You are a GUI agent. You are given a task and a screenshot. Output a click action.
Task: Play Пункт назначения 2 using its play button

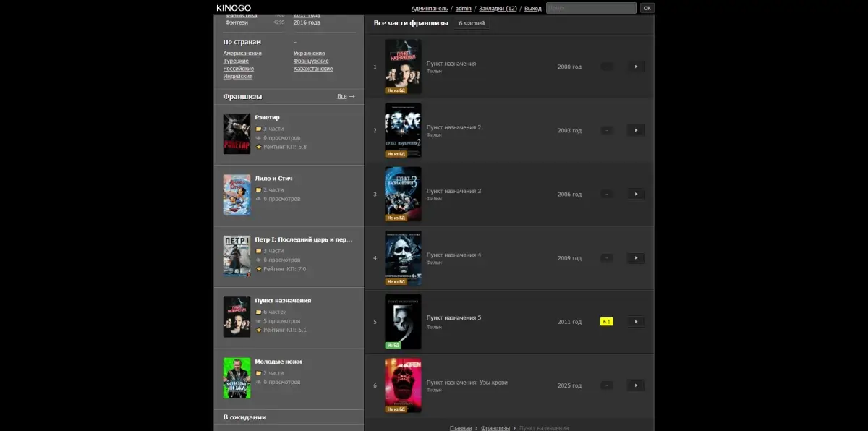coord(635,130)
